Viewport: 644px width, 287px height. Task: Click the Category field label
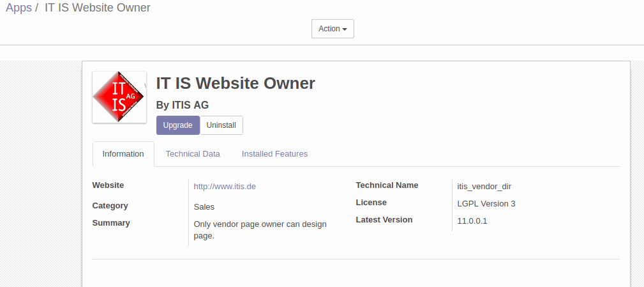[x=110, y=206]
